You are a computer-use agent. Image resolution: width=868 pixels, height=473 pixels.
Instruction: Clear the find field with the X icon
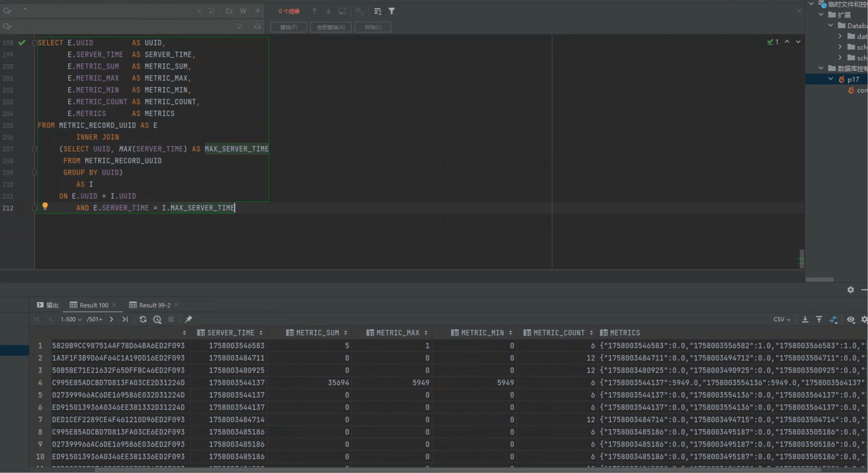click(199, 11)
